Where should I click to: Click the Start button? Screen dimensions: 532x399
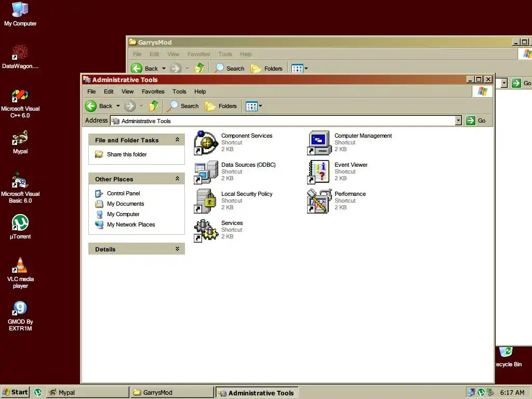pos(15,393)
